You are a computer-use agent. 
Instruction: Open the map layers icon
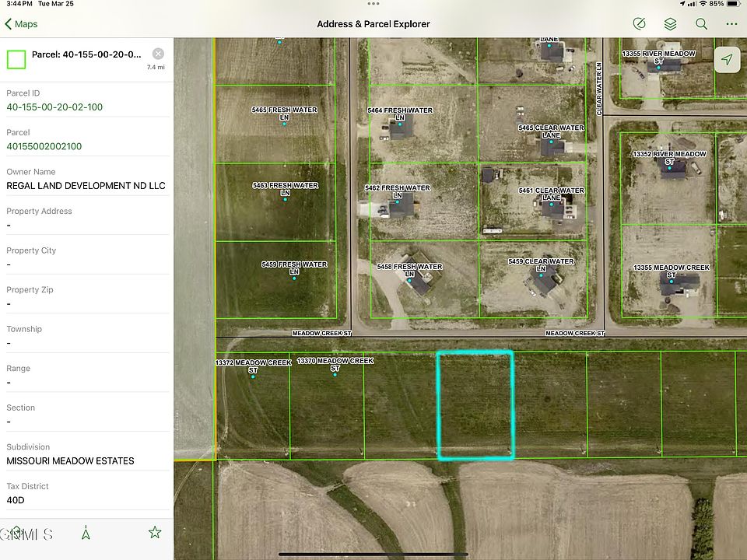click(670, 24)
